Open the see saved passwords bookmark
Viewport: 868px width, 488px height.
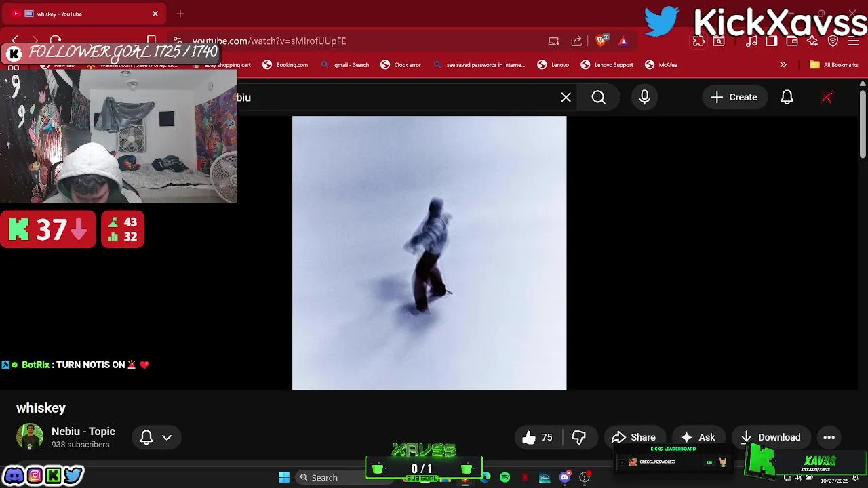coord(479,65)
